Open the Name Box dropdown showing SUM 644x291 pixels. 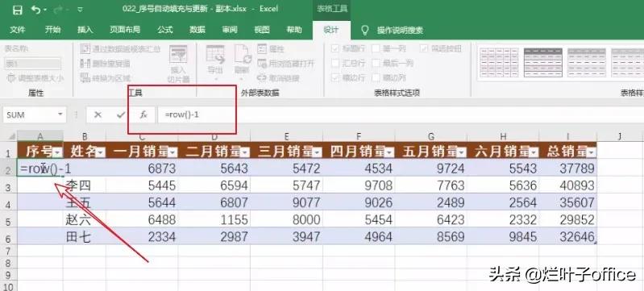point(60,114)
